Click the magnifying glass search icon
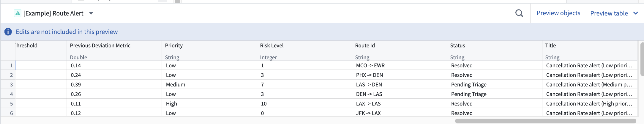 coord(519,13)
